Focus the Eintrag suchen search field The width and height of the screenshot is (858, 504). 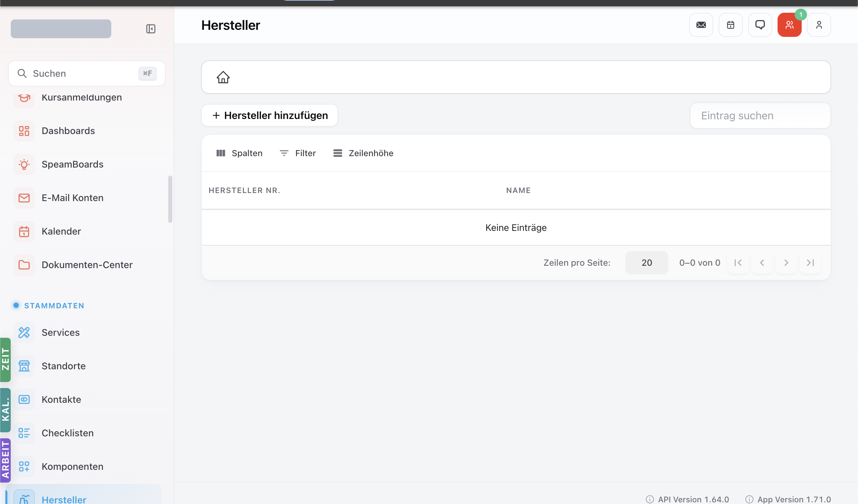pyautogui.click(x=760, y=116)
